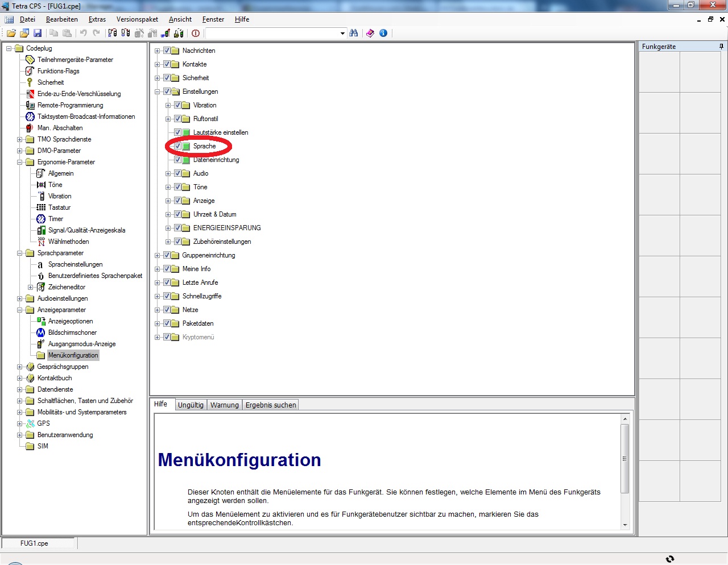Switch to the Ergebnis suchen tab
728x565 pixels.
click(x=270, y=405)
